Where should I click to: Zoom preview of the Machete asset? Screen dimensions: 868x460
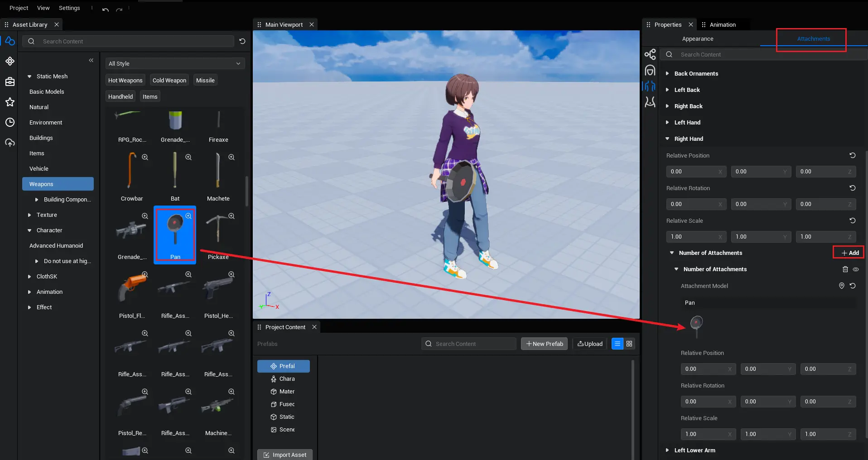[x=231, y=157]
